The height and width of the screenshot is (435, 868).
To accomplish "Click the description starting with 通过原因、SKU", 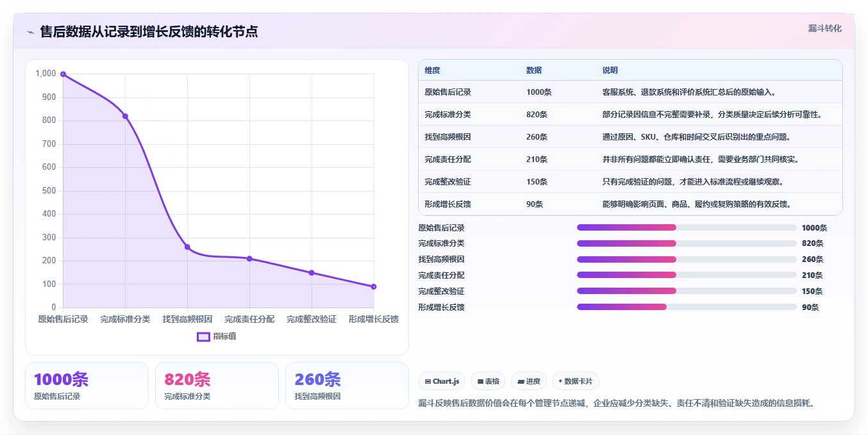I will tap(698, 137).
